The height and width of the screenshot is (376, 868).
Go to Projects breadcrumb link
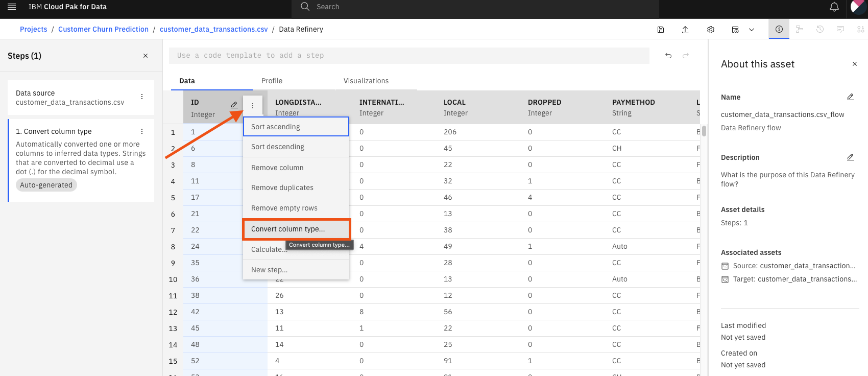pyautogui.click(x=34, y=29)
